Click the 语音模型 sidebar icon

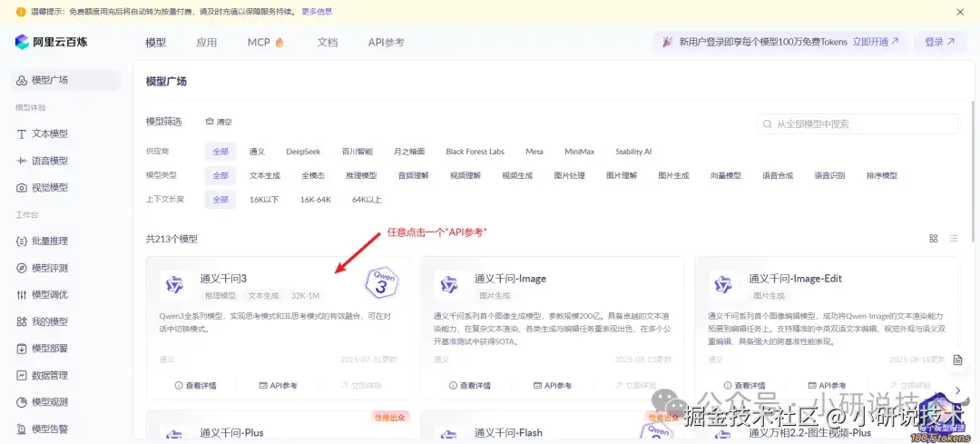21,161
